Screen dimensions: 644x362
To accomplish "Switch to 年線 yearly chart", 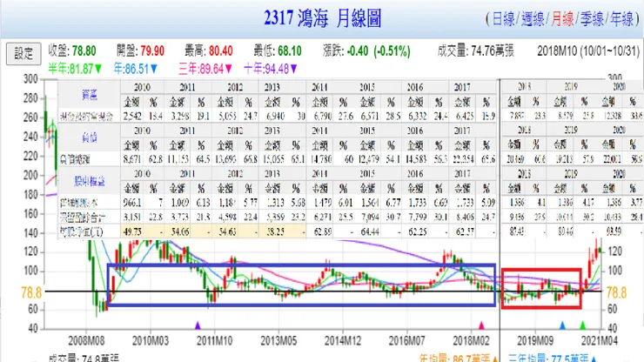I will click(x=622, y=19).
